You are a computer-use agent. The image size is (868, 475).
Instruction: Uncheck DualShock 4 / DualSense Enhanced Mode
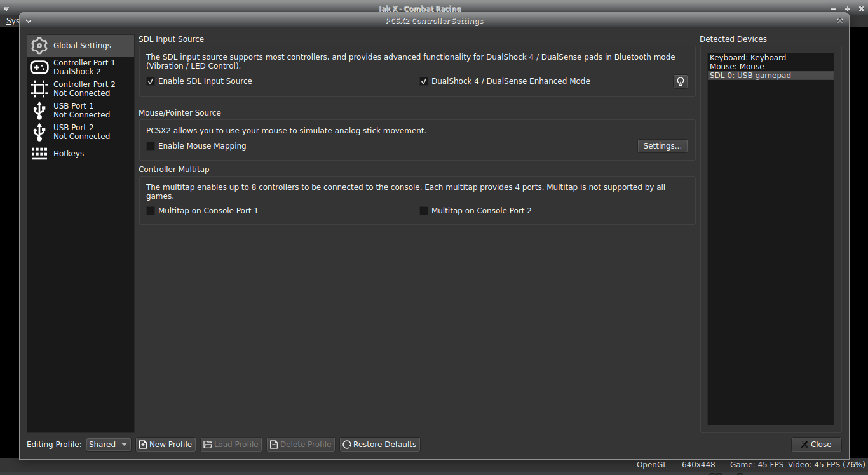tap(423, 81)
